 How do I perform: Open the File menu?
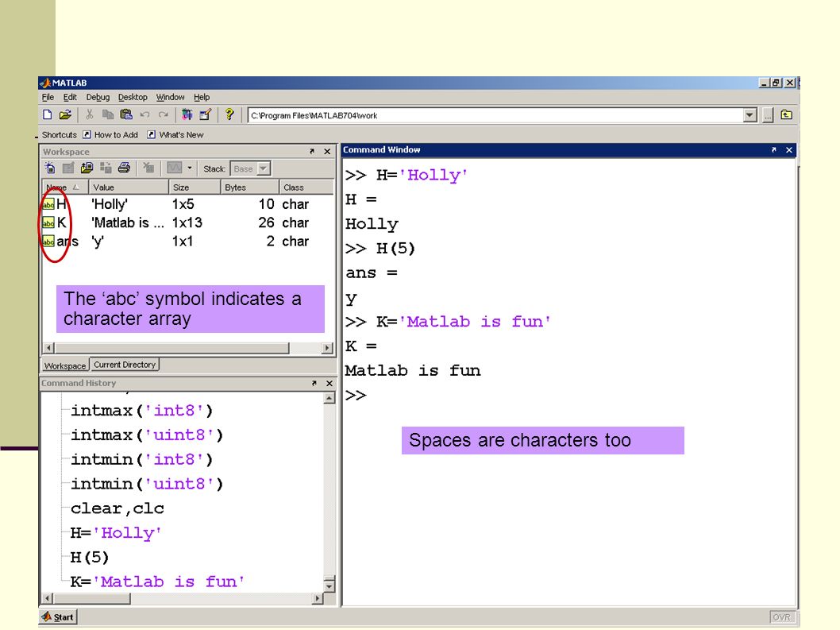pyautogui.click(x=48, y=97)
